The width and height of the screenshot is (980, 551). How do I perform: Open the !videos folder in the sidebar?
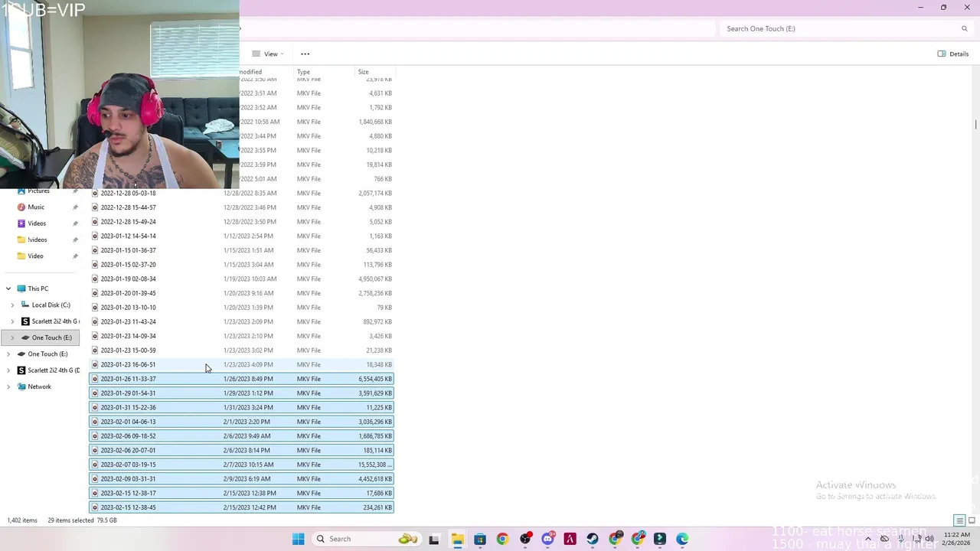point(38,240)
